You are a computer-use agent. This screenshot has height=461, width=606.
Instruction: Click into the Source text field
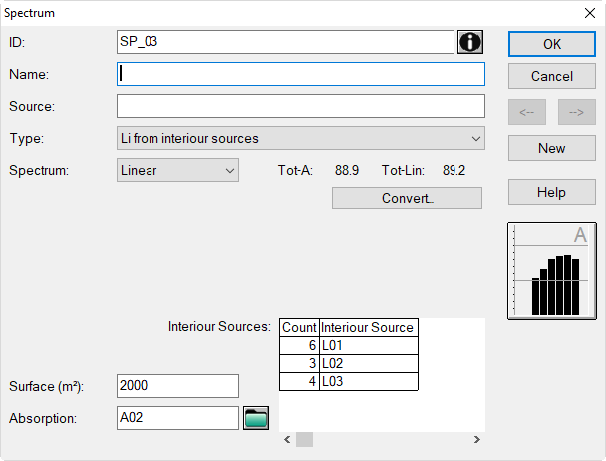[301, 106]
